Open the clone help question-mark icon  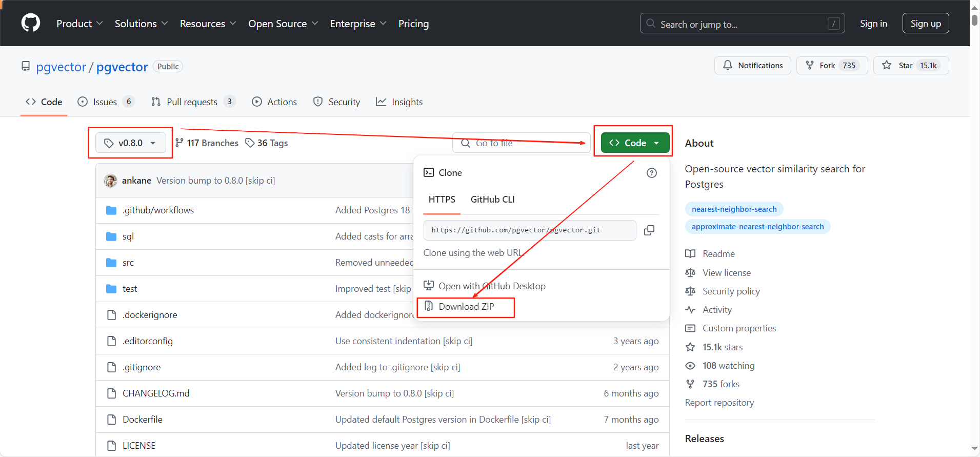pyautogui.click(x=651, y=173)
